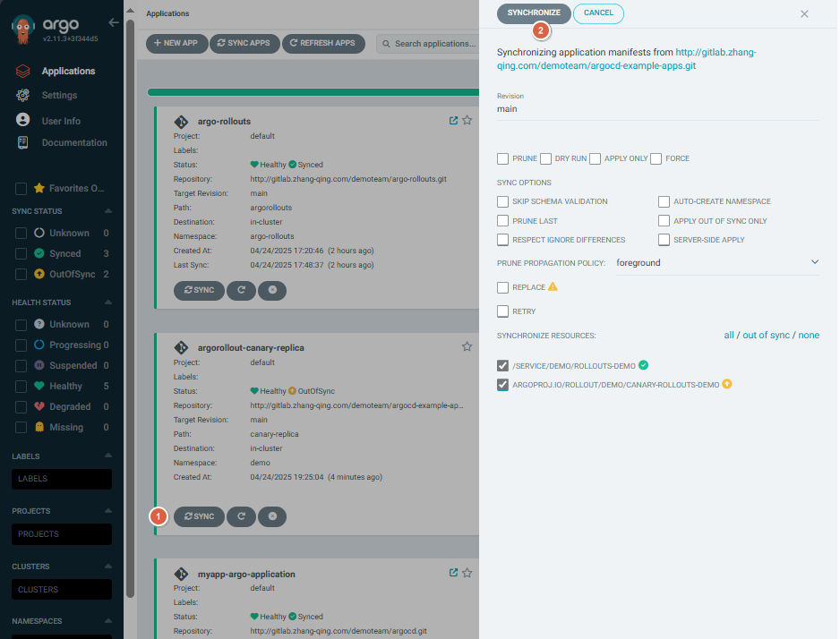
Task: Favorite argo-rollouts with the star icon
Action: click(467, 121)
